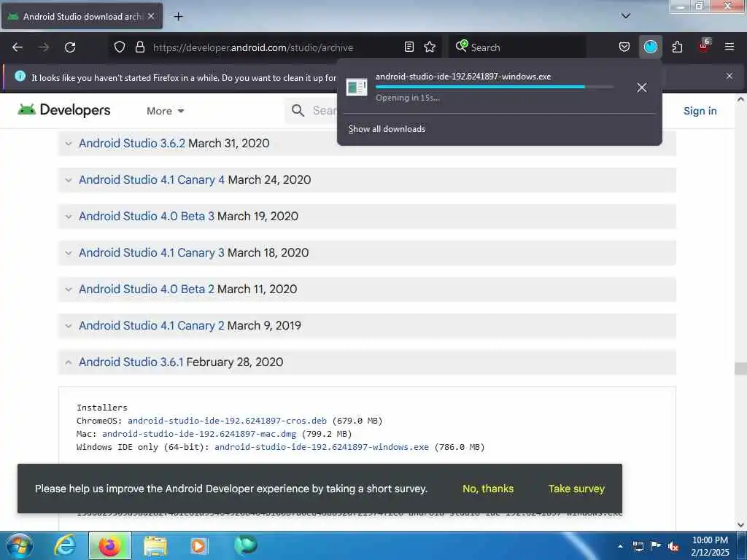Image resolution: width=747 pixels, height=560 pixels.
Task: Toggle reader view icon in address bar
Action: coord(409,47)
